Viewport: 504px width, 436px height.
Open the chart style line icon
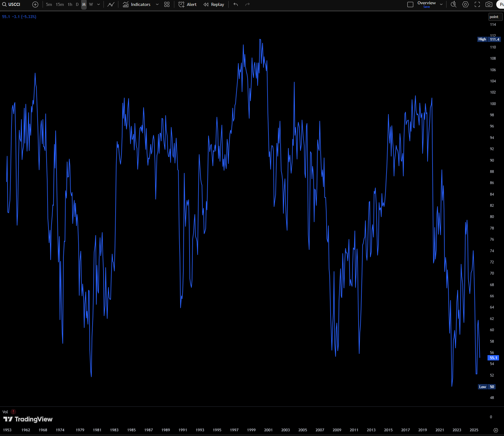[x=111, y=4]
